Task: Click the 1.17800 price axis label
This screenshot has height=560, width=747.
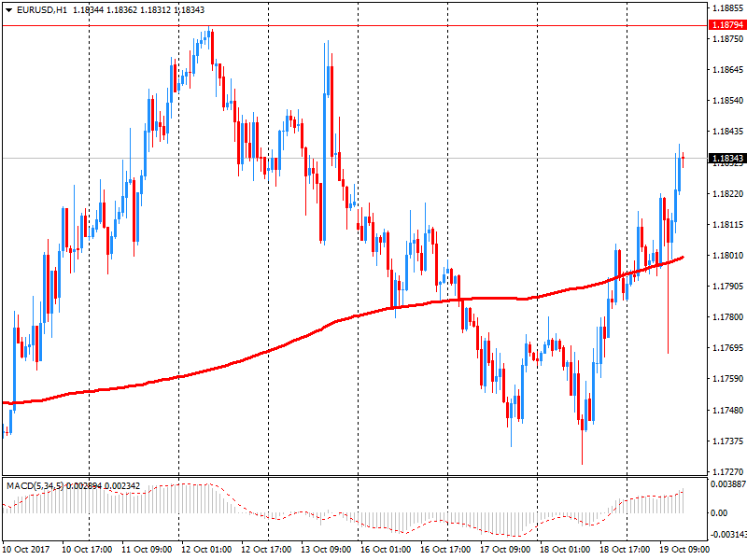Action: [x=728, y=317]
